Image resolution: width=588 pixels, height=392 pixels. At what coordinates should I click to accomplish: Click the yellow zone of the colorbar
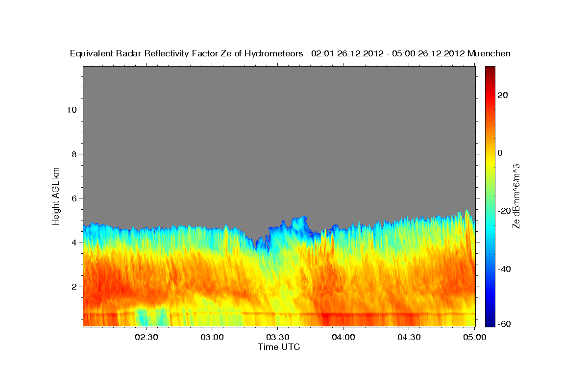(x=490, y=162)
